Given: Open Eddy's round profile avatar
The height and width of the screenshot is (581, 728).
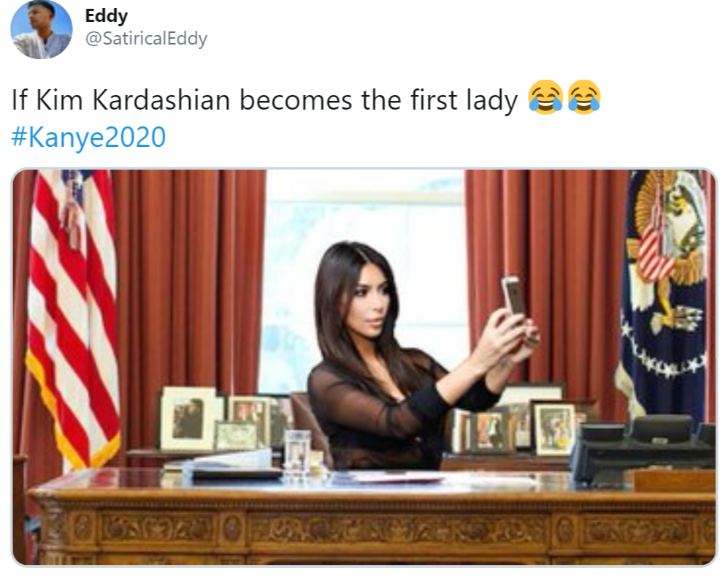Looking at the screenshot, I should 42,29.
